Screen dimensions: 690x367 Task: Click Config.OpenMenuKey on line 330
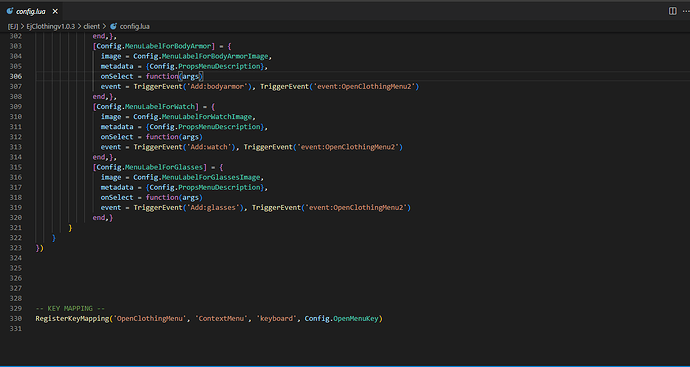pos(341,319)
